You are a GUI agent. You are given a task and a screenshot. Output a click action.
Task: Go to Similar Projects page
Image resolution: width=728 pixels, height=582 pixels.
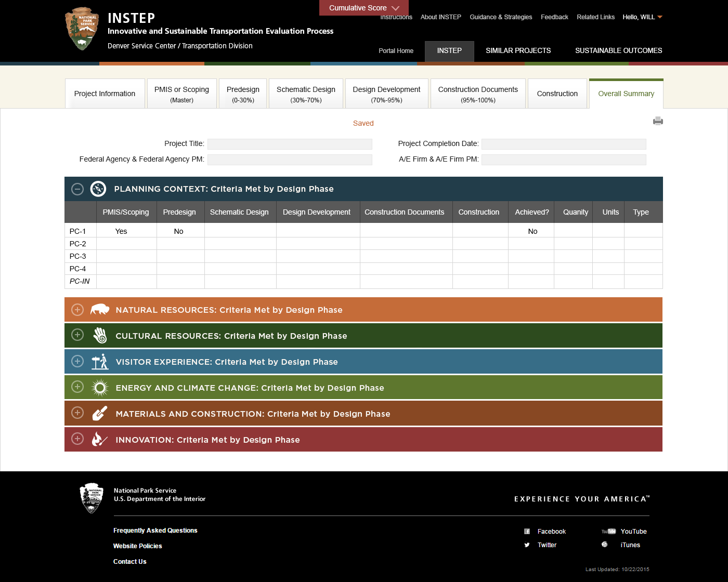point(518,50)
